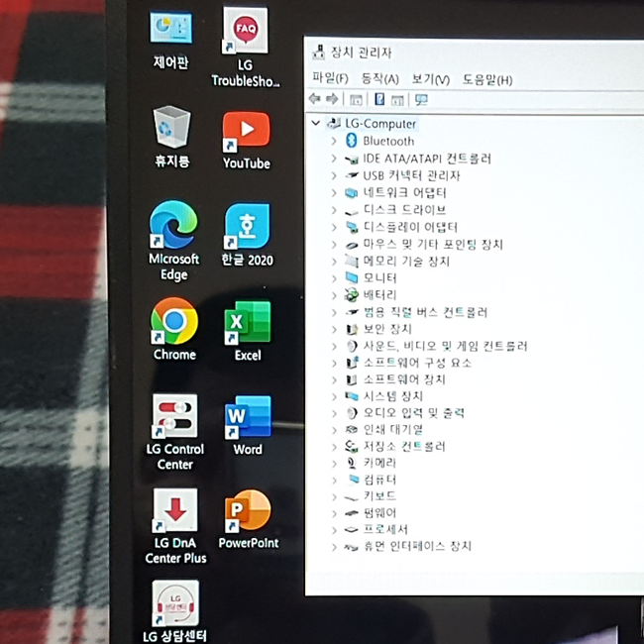Expand 디스크 드라이브 category
Image resolution: width=644 pixels, height=644 pixels.
(x=334, y=210)
